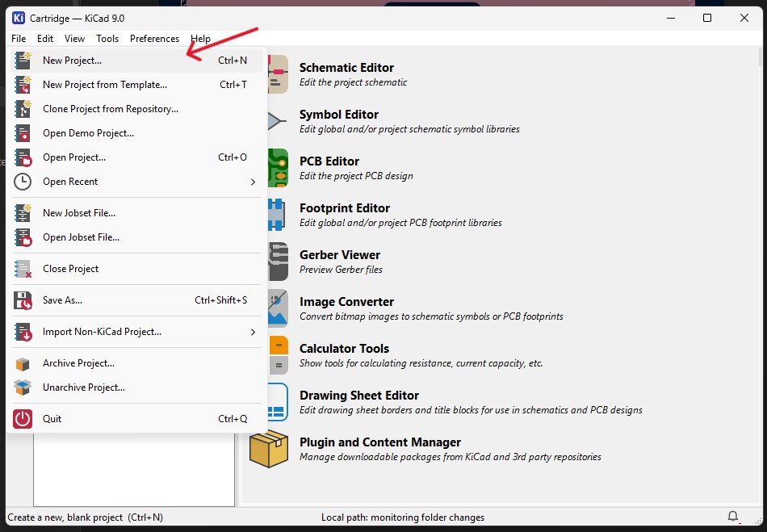The height and width of the screenshot is (532, 767).
Task: Select Close Project menu entry
Action: click(136, 269)
